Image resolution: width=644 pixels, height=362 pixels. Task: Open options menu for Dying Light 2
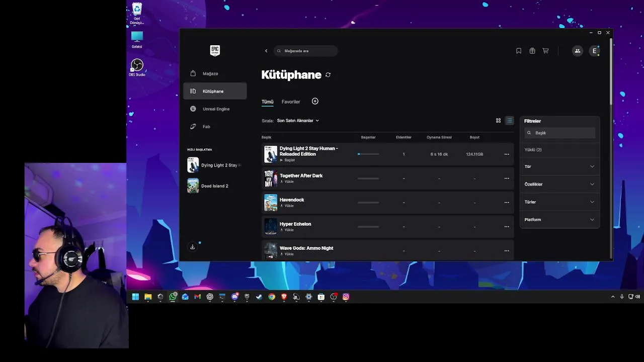click(x=507, y=154)
